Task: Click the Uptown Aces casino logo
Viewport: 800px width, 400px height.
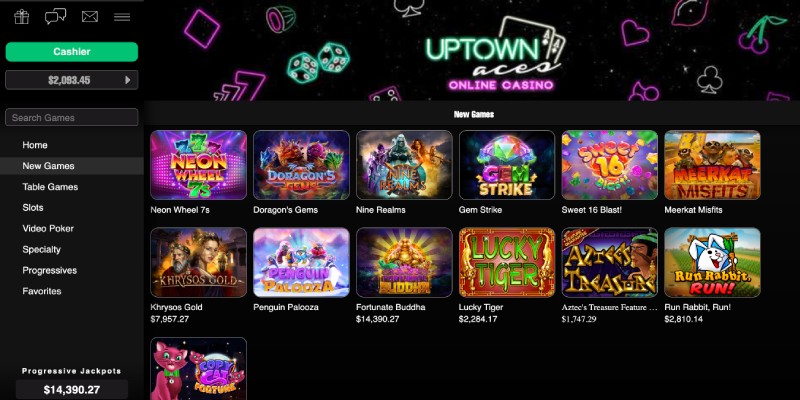Action: pos(495,55)
